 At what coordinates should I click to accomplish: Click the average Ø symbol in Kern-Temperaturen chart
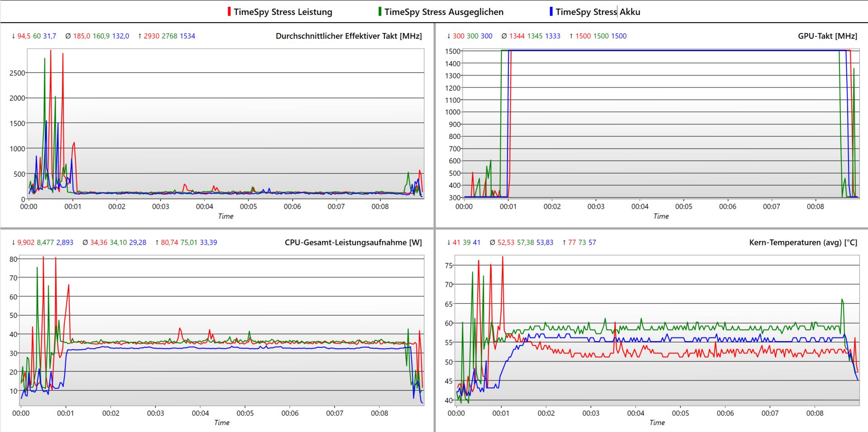[x=492, y=243]
